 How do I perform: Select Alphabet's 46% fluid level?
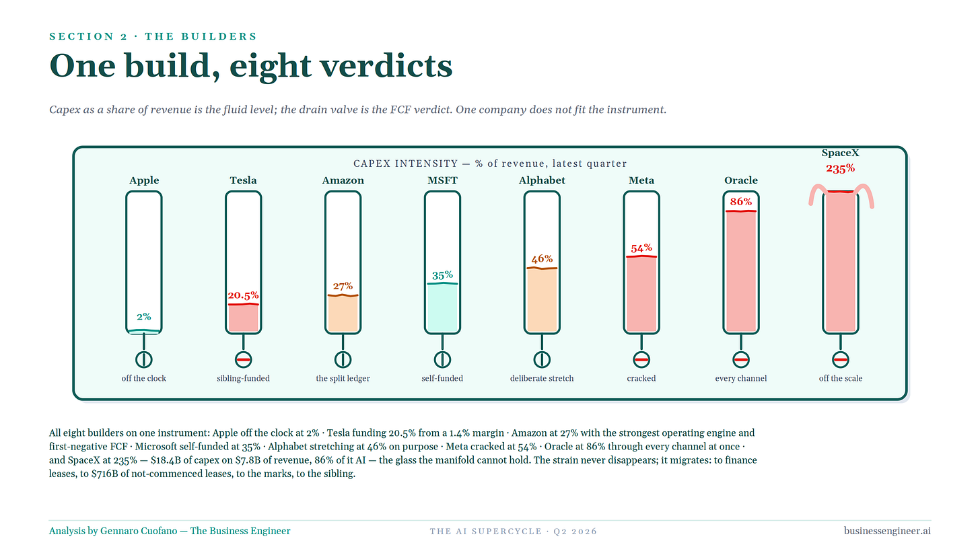[x=542, y=299]
